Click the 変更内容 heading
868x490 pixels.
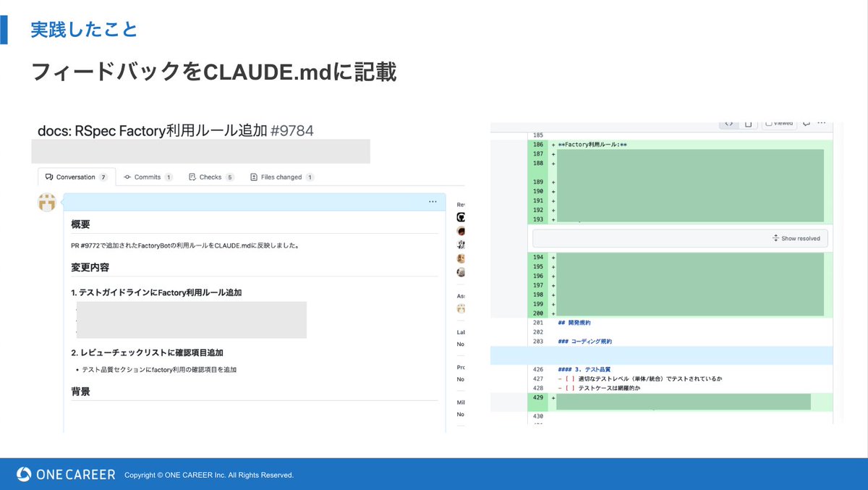(90, 267)
